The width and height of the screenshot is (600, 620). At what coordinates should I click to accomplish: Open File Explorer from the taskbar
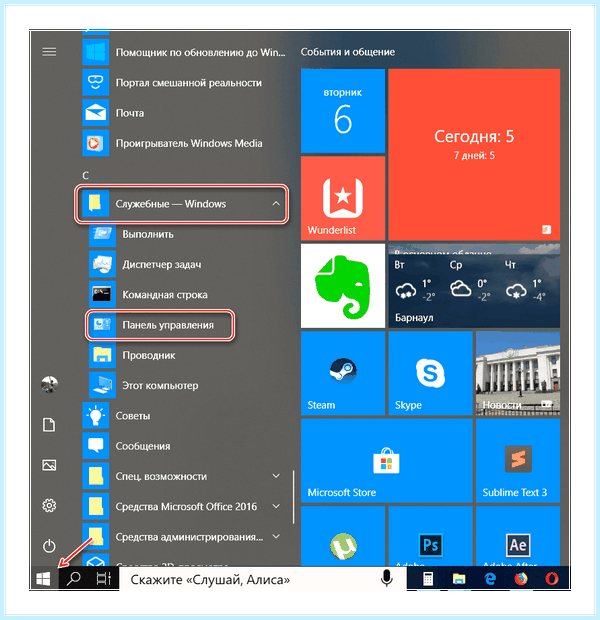pyautogui.click(x=459, y=579)
